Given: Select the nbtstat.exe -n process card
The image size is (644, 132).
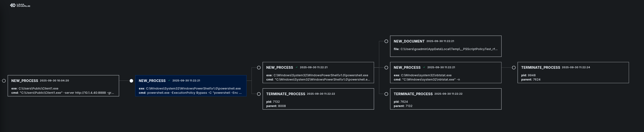Looking at the screenshot, I should (446, 72).
